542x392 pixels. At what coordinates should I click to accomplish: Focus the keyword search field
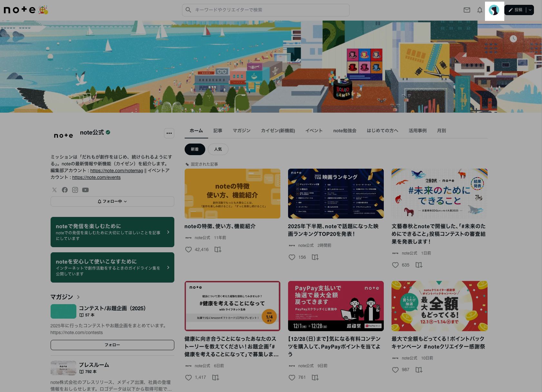pos(266,10)
